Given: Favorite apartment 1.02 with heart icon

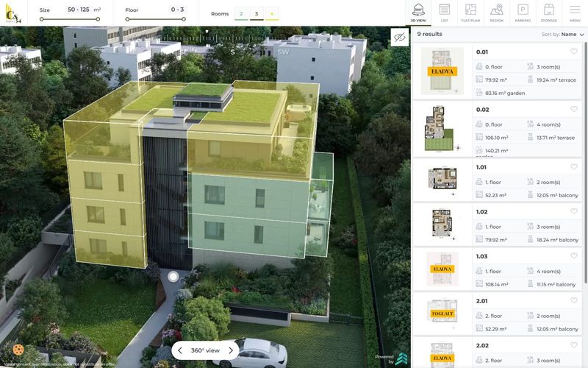Looking at the screenshot, I should 574,211.
